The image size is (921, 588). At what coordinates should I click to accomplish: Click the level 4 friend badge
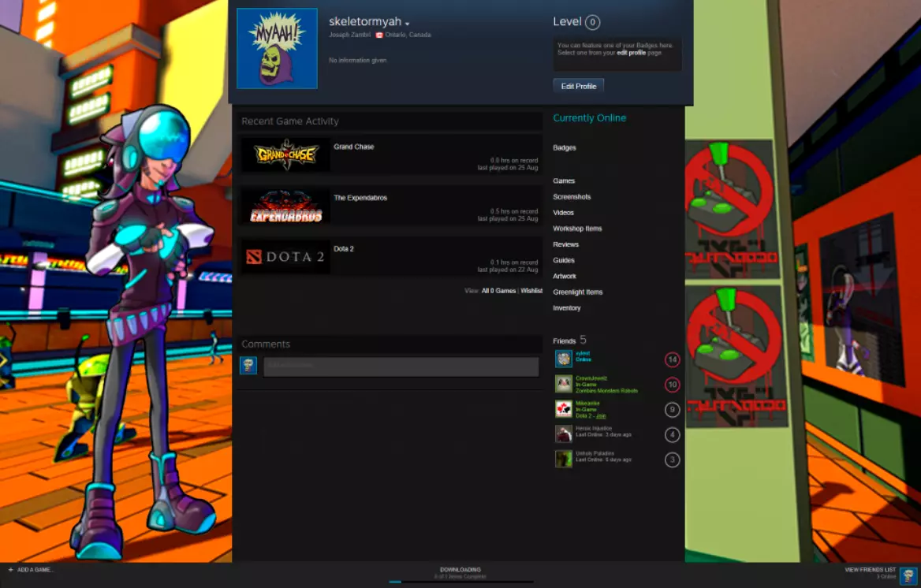click(673, 434)
